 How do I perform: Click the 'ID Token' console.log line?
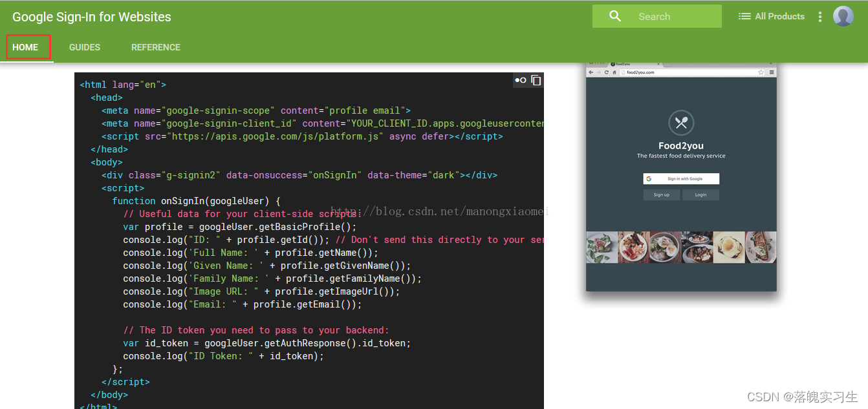223,356
